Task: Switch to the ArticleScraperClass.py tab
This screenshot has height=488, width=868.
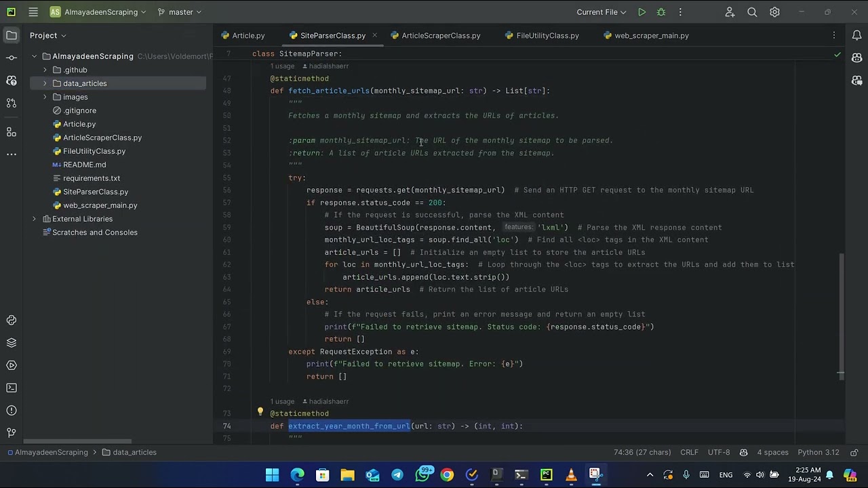Action: [435, 35]
